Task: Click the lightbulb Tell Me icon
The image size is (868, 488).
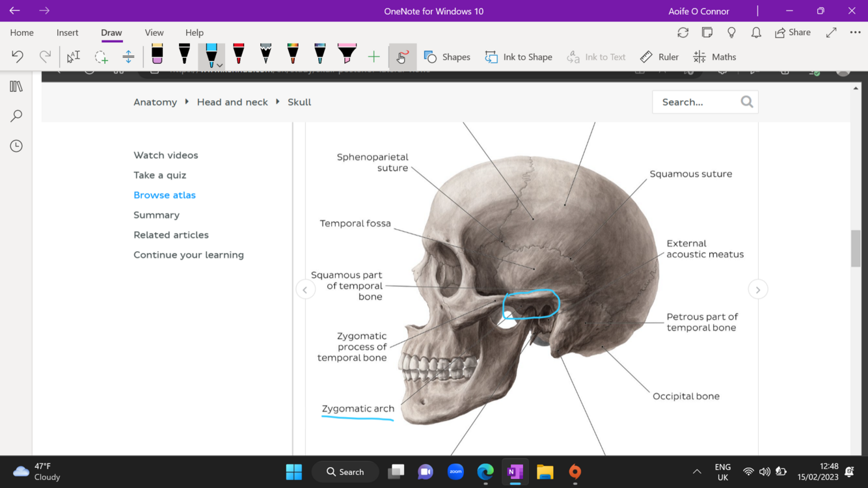Action: (731, 33)
